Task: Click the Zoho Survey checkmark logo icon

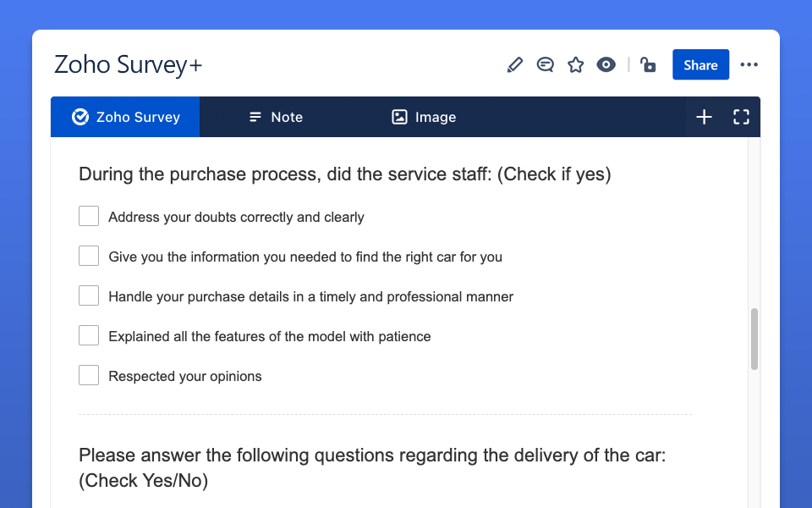Action: click(x=80, y=117)
